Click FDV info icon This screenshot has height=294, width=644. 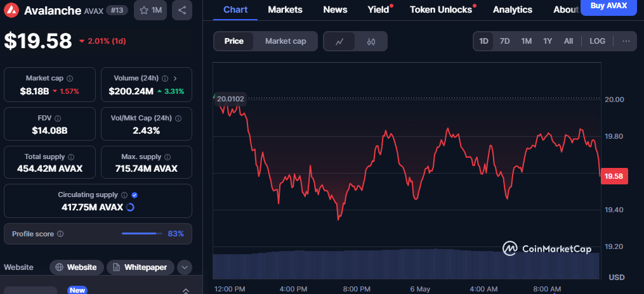pyautogui.click(x=58, y=118)
